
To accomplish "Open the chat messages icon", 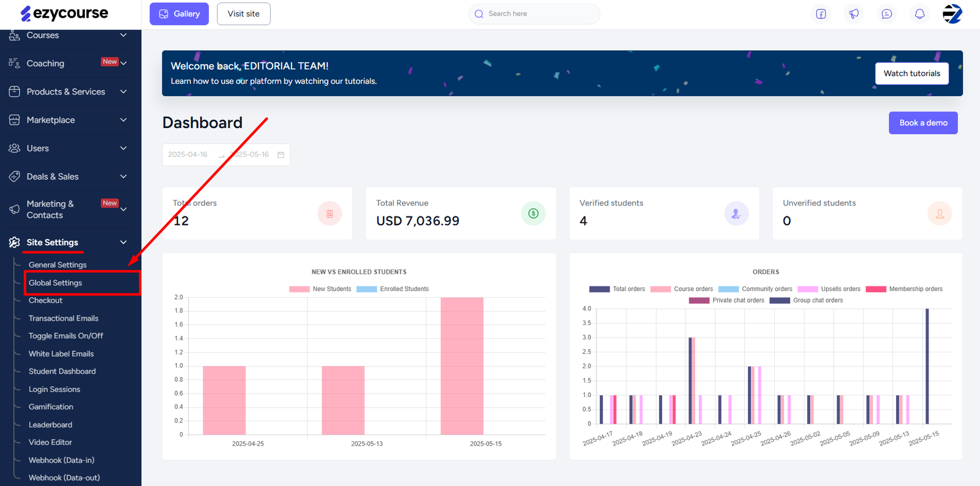I will coord(886,14).
